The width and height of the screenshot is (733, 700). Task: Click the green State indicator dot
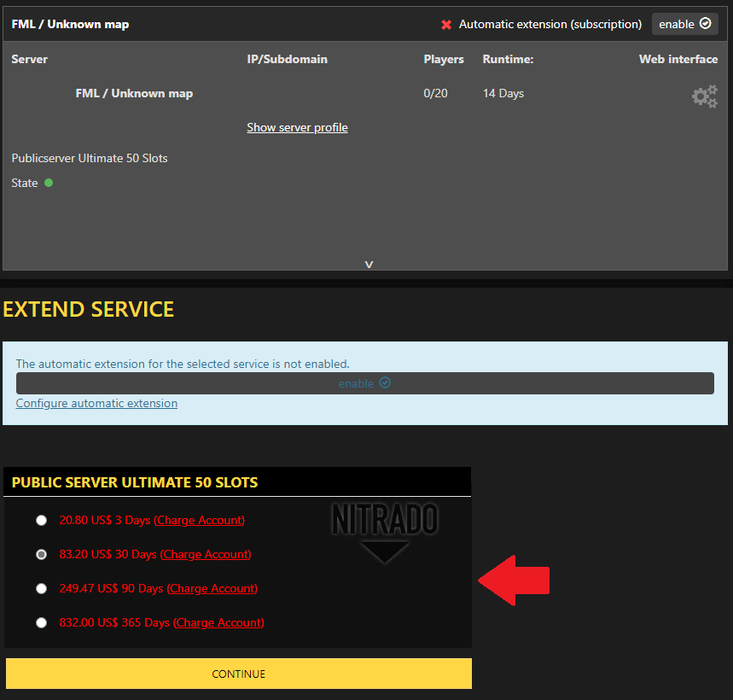coord(49,183)
